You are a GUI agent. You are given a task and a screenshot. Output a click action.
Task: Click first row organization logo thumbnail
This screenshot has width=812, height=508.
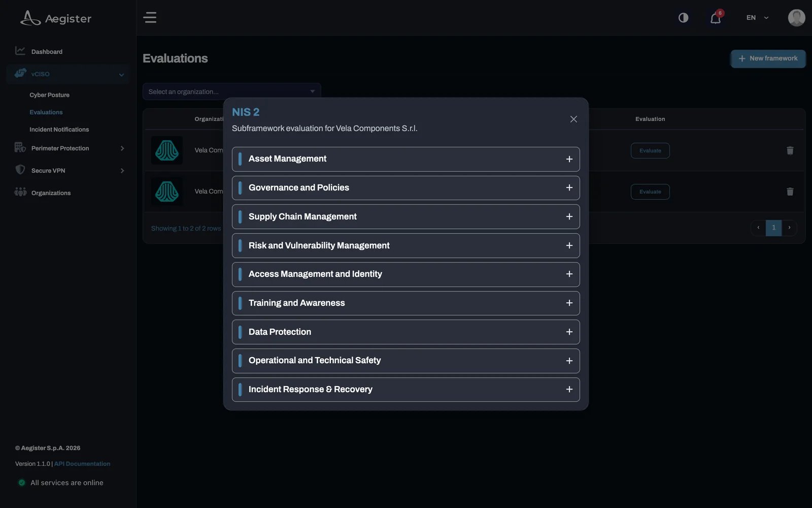166,150
